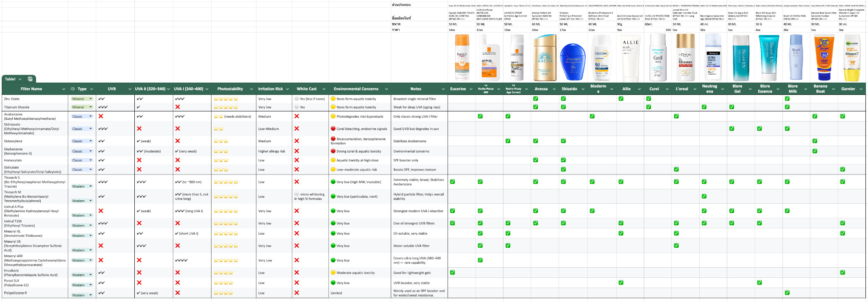Screen dimensions: 868x302
Task: Open the Table1 name dropdown arrow
Action: point(20,79)
